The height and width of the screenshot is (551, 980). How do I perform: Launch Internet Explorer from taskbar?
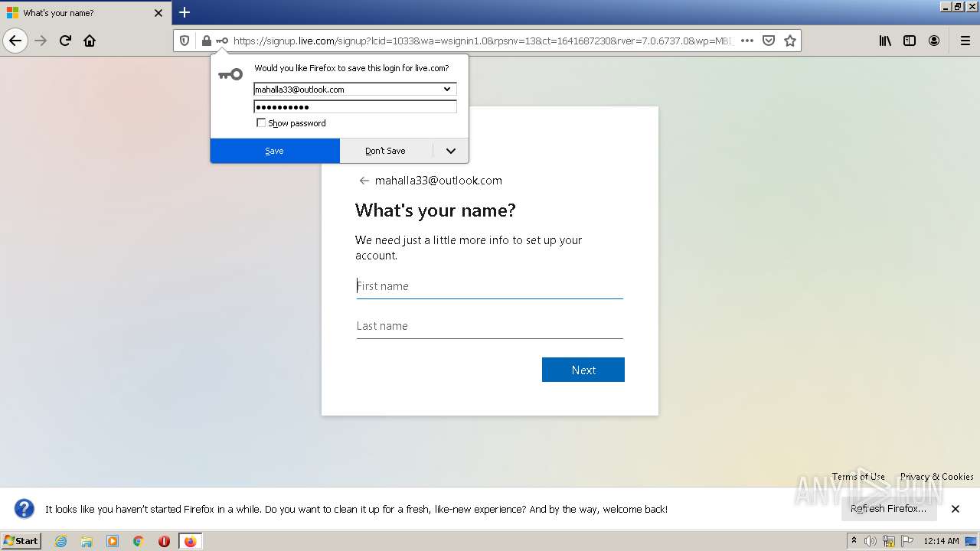point(60,541)
